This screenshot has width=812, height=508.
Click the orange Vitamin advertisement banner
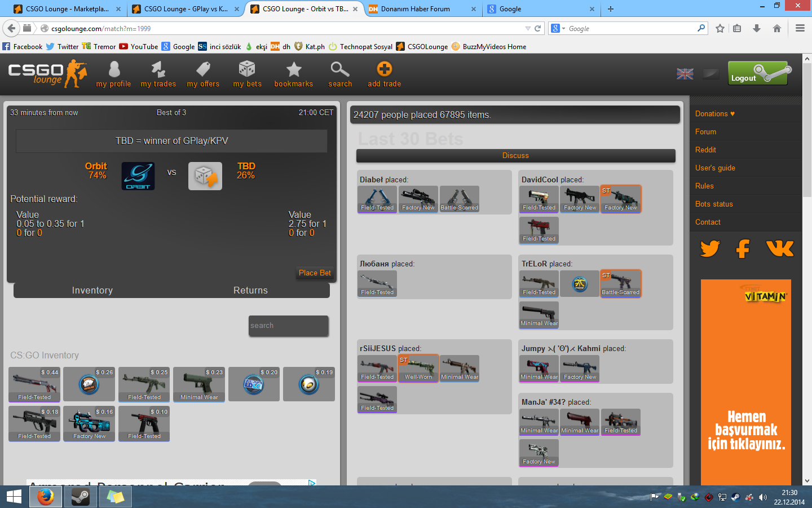(x=746, y=382)
